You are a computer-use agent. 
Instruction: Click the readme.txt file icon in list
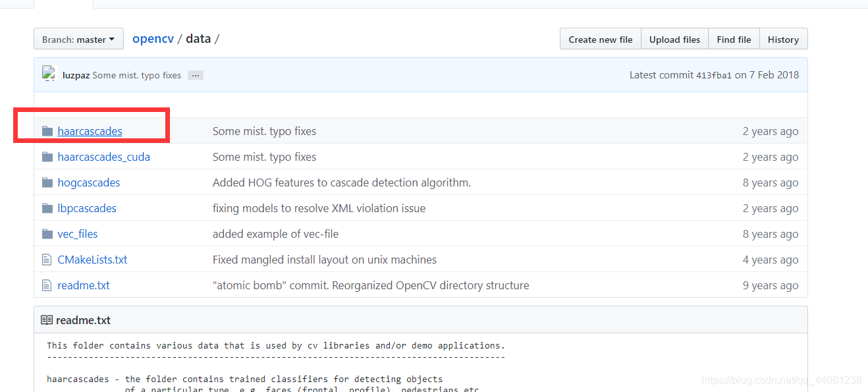47,285
